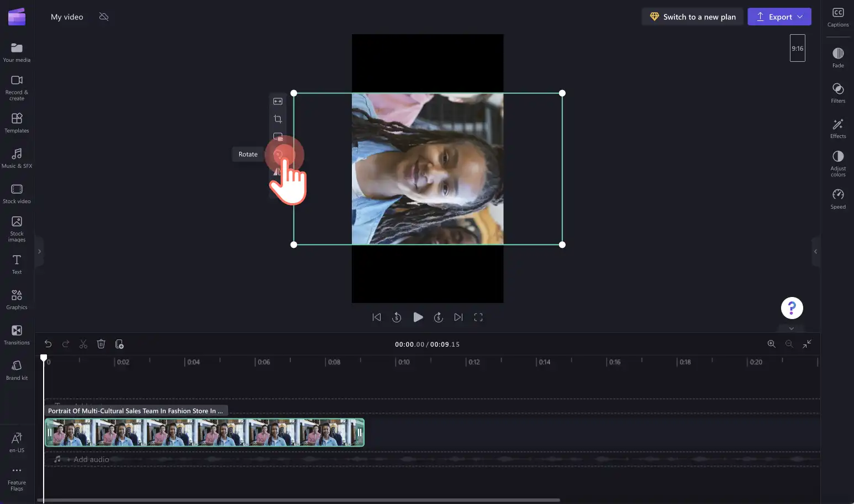
Task: Click the timeline playhead marker
Action: click(44, 358)
